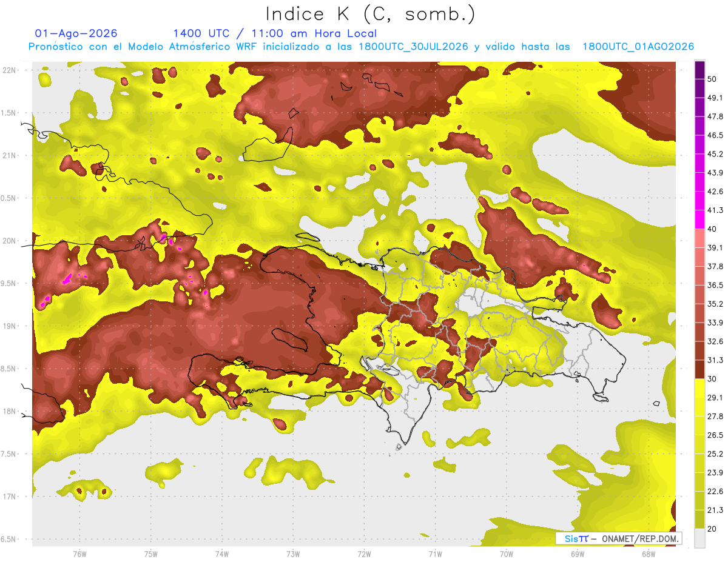Click legend value 49.1
728x562 pixels.
click(x=715, y=98)
